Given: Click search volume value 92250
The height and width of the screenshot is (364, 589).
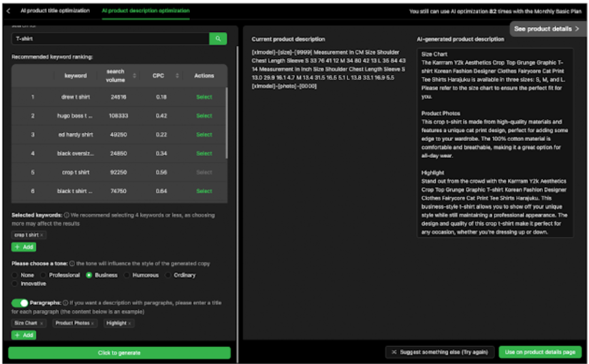Looking at the screenshot, I should (118, 172).
